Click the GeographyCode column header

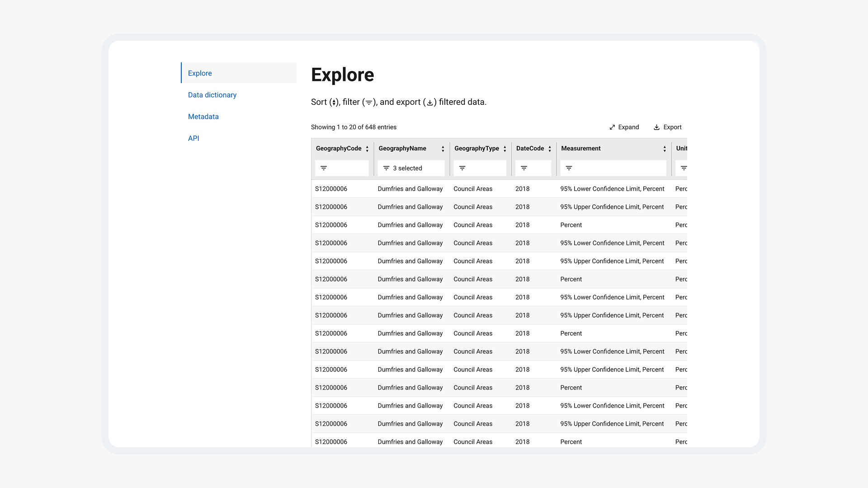click(x=339, y=148)
